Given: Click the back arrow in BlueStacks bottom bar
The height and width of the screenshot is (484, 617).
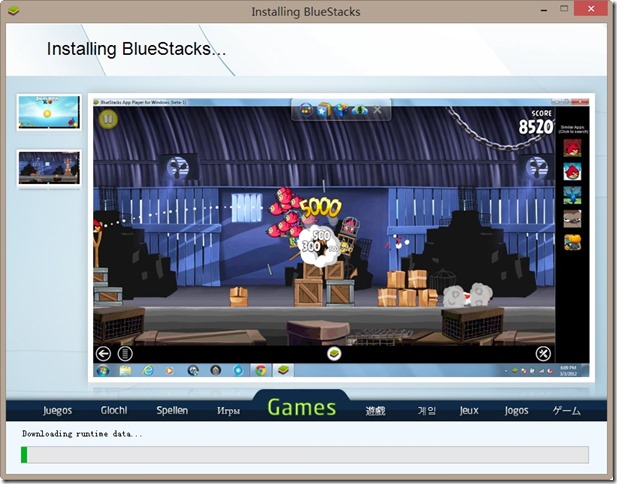Looking at the screenshot, I should pyautogui.click(x=103, y=354).
